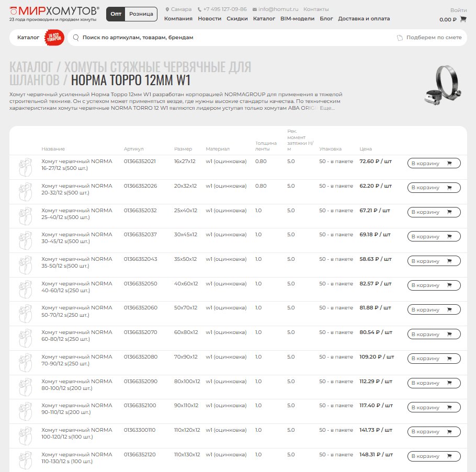Viewport: 476px width, 472px height.
Task: Click info@homut.ru email link
Action: pos(278,9)
